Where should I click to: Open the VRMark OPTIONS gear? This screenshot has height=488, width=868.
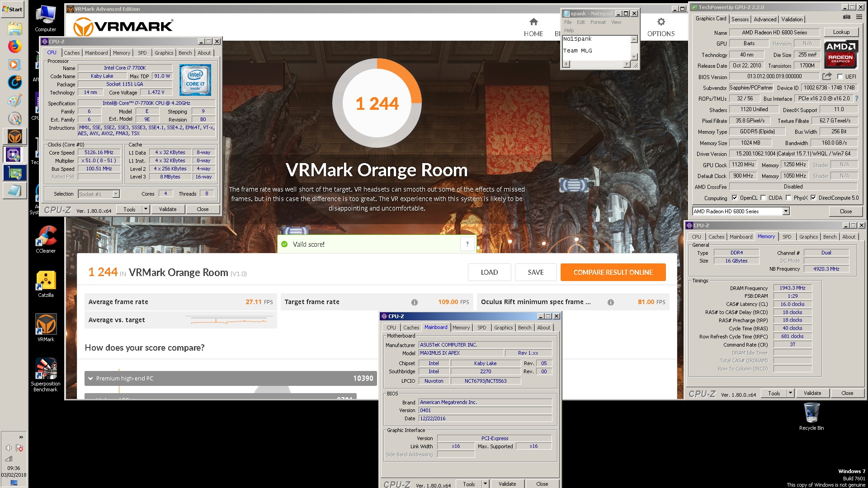coord(661,22)
